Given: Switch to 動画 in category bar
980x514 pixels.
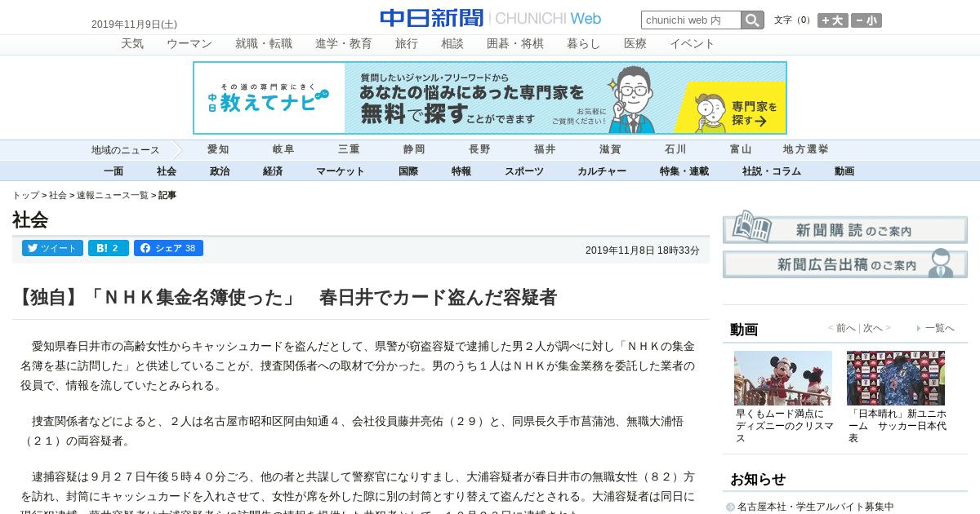Looking at the screenshot, I should click(x=844, y=171).
